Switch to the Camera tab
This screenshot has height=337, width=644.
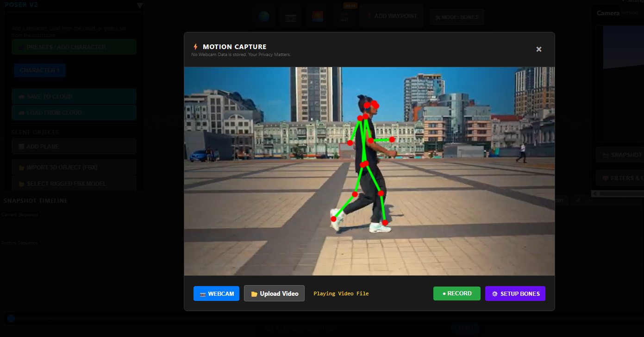pyautogui.click(x=607, y=13)
